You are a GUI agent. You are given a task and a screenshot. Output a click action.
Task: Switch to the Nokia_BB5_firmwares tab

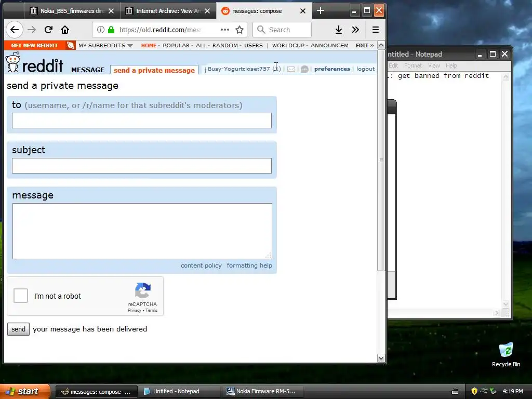pyautogui.click(x=72, y=11)
